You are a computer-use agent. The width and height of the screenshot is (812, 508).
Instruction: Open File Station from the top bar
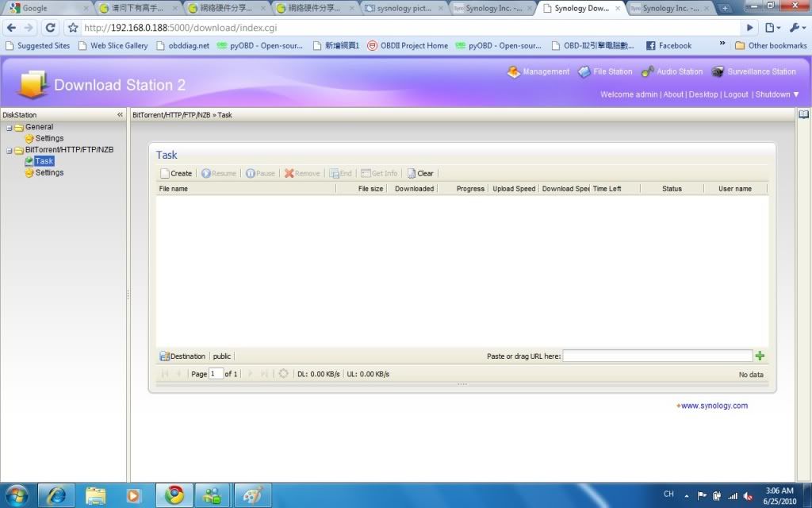tap(605, 71)
